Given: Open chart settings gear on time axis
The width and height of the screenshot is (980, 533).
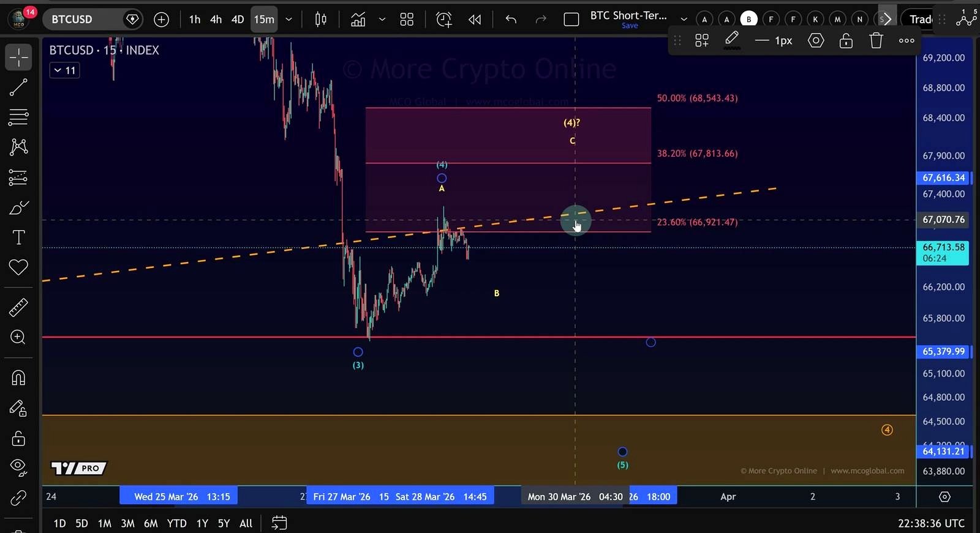Looking at the screenshot, I should click(x=944, y=497).
